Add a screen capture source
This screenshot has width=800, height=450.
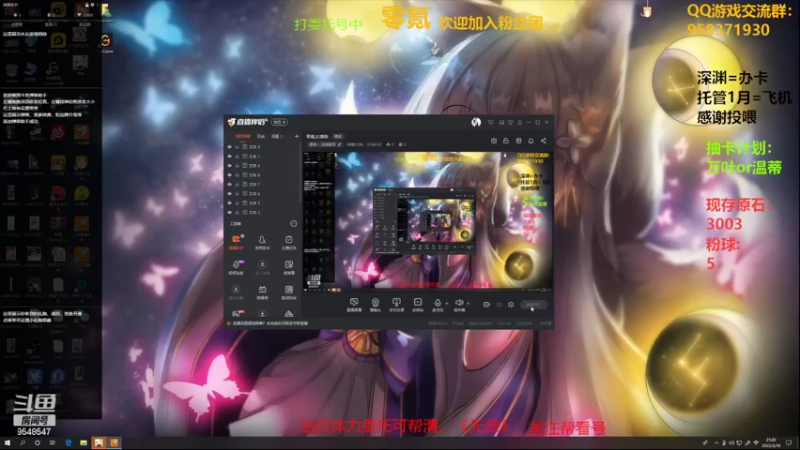354,305
